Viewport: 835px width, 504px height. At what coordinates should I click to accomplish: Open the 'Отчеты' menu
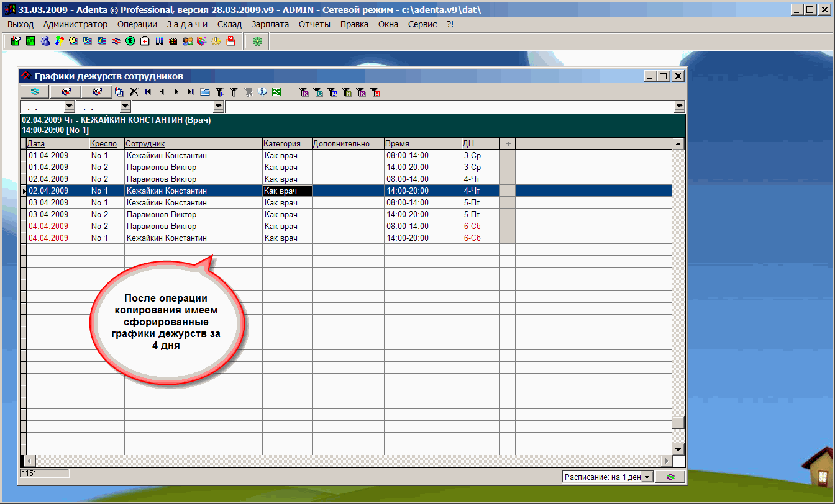coord(314,24)
